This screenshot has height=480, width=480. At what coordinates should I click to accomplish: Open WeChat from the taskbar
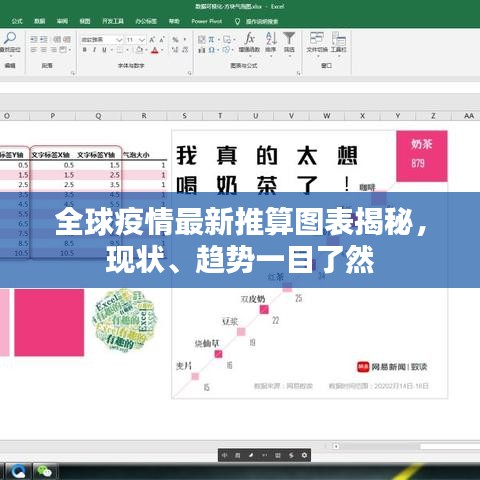(x=44, y=471)
